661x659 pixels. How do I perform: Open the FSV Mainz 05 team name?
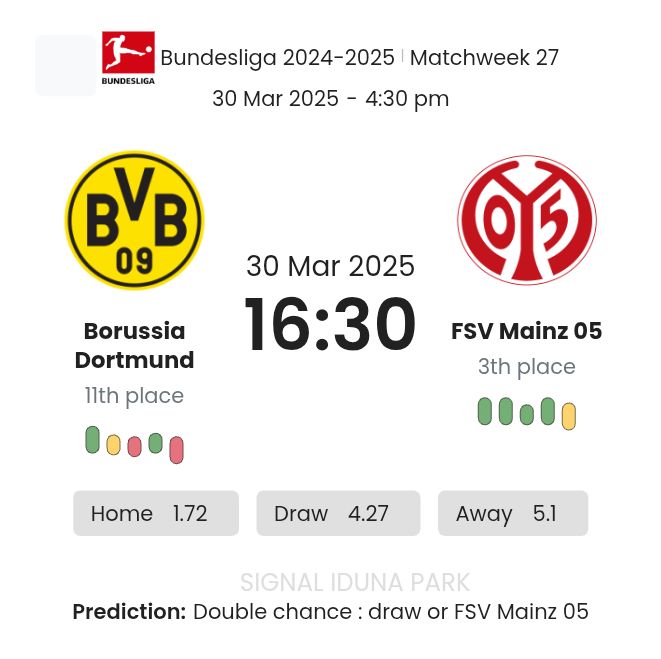point(526,331)
